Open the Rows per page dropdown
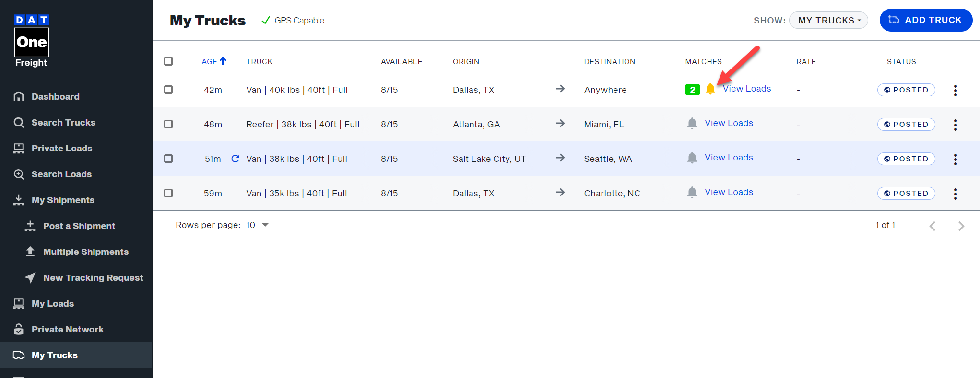The image size is (980, 378). 257,225
